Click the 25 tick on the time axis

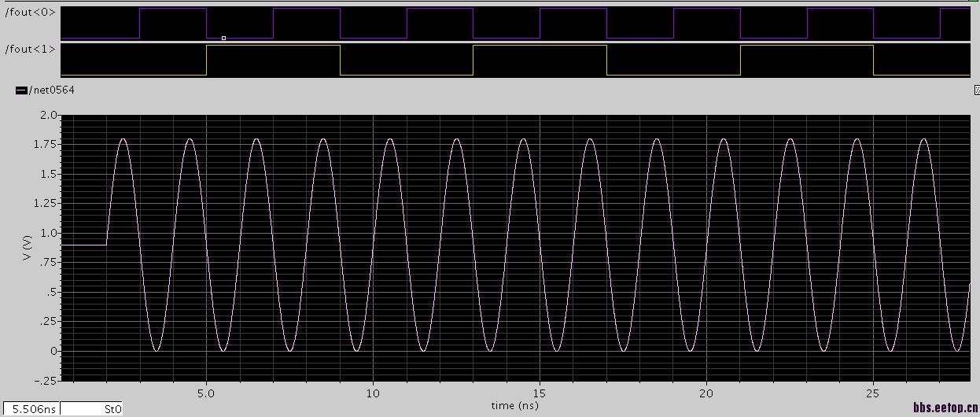[874, 393]
